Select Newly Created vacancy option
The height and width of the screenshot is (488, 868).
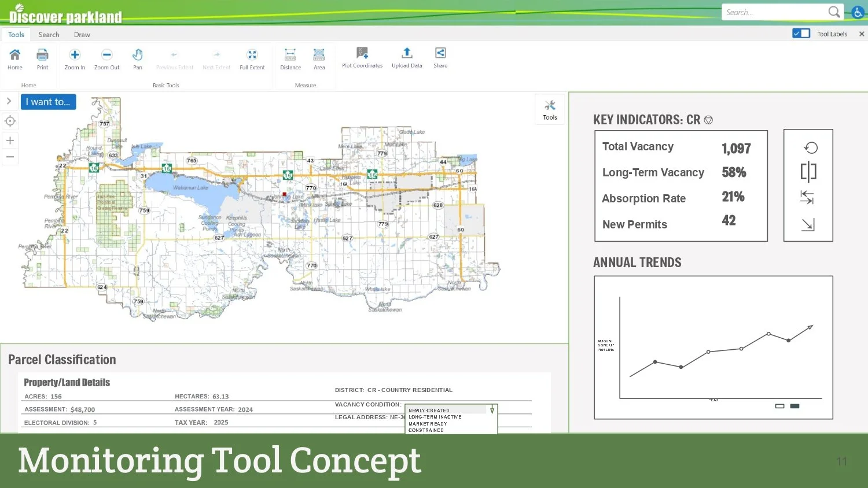click(429, 411)
